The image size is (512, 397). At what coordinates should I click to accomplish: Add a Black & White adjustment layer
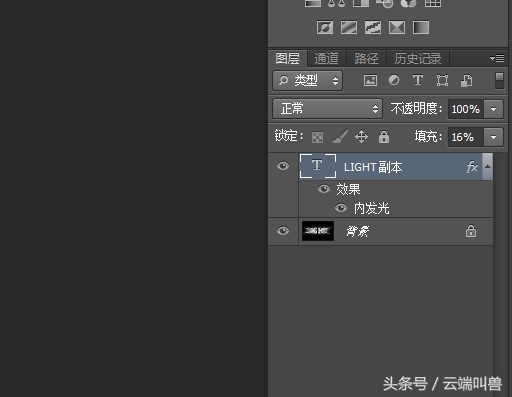pos(361,3)
